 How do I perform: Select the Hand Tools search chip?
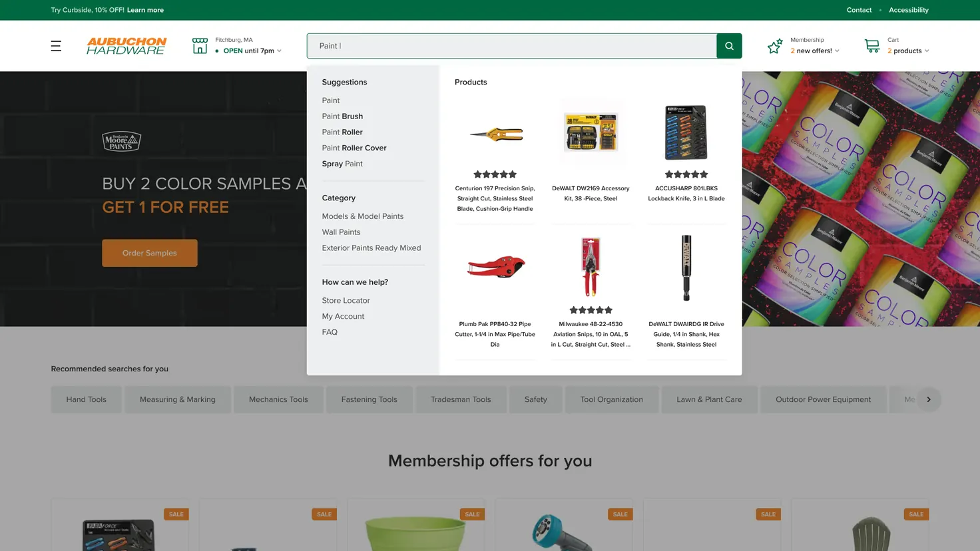click(x=87, y=399)
